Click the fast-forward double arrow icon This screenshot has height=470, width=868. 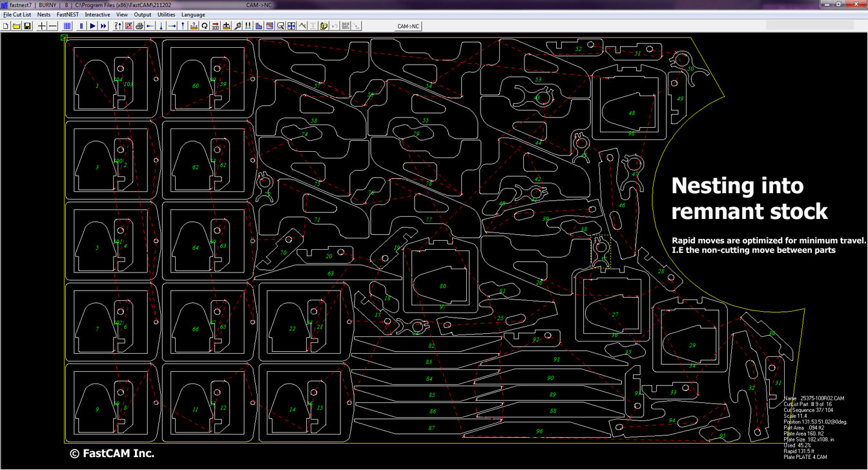pyautogui.click(x=103, y=26)
